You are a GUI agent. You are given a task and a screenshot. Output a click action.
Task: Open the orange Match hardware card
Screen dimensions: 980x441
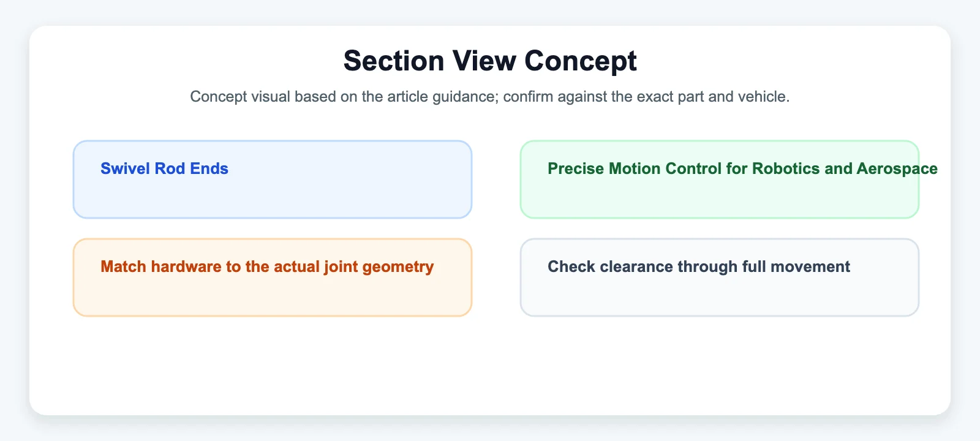(273, 277)
